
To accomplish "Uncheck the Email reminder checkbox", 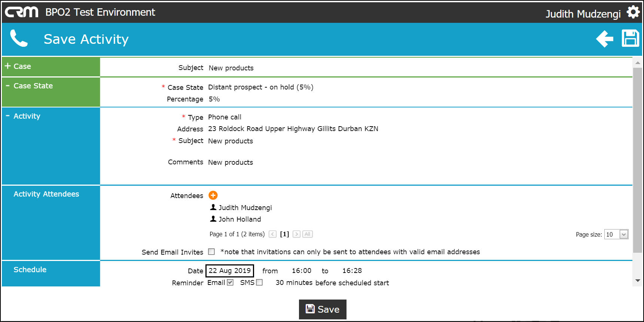I will point(230,282).
